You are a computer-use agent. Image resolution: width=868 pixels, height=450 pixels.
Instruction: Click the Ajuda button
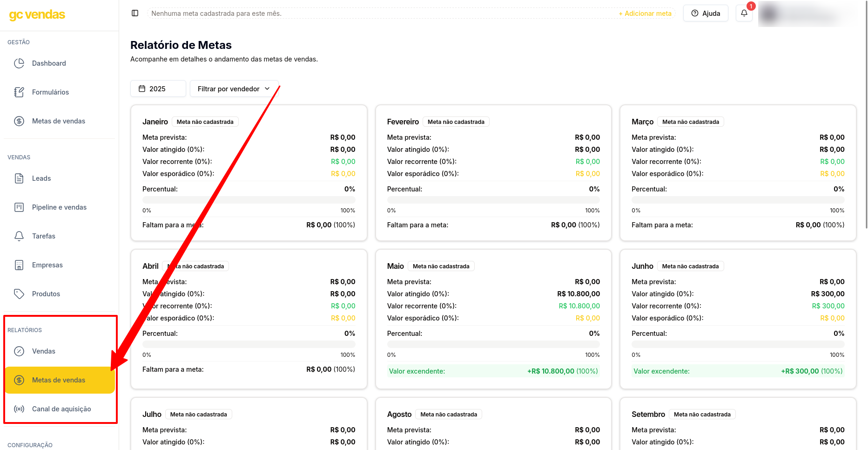pos(705,13)
